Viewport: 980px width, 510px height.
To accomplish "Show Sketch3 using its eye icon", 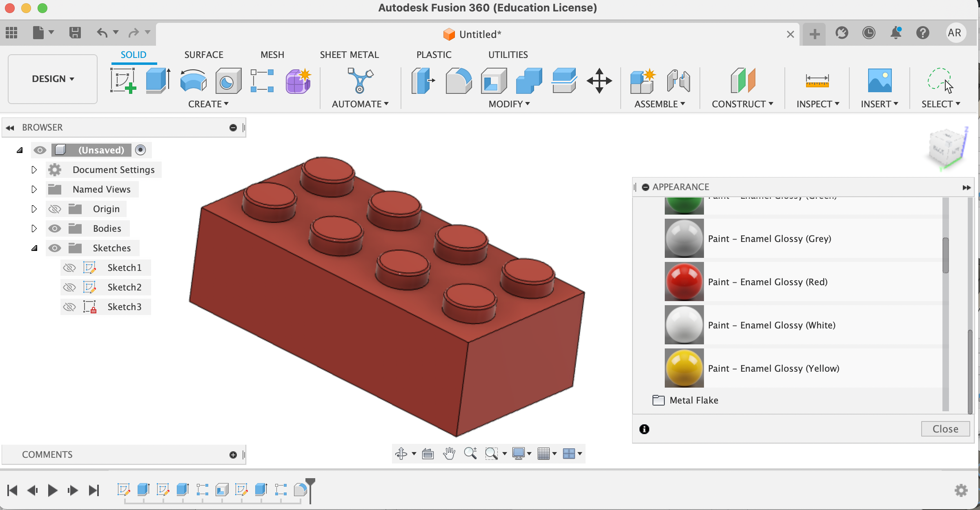I will point(69,307).
